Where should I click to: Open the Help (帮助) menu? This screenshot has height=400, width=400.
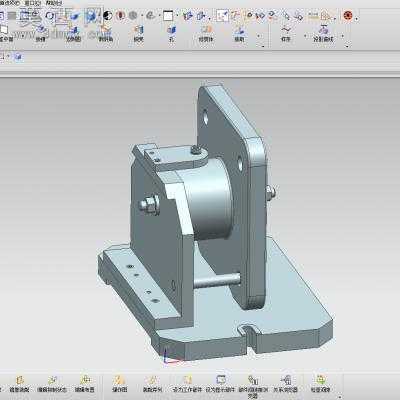(x=53, y=3)
